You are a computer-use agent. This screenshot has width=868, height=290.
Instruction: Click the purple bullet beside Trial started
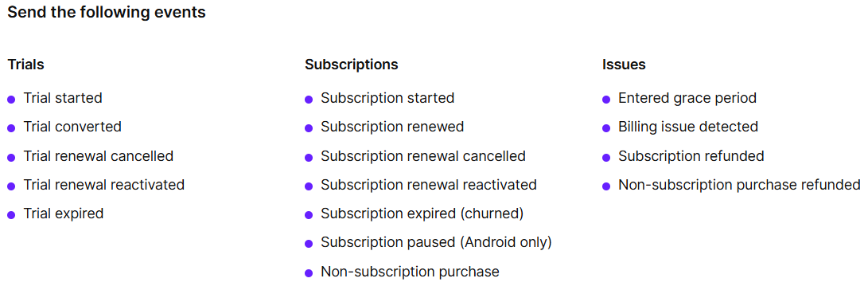click(11, 100)
